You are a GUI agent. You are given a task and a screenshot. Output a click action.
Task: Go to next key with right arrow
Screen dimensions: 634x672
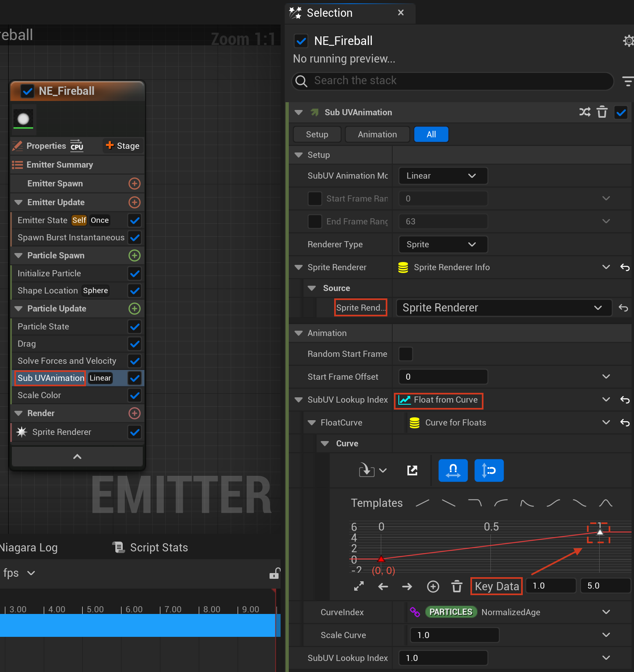point(407,587)
